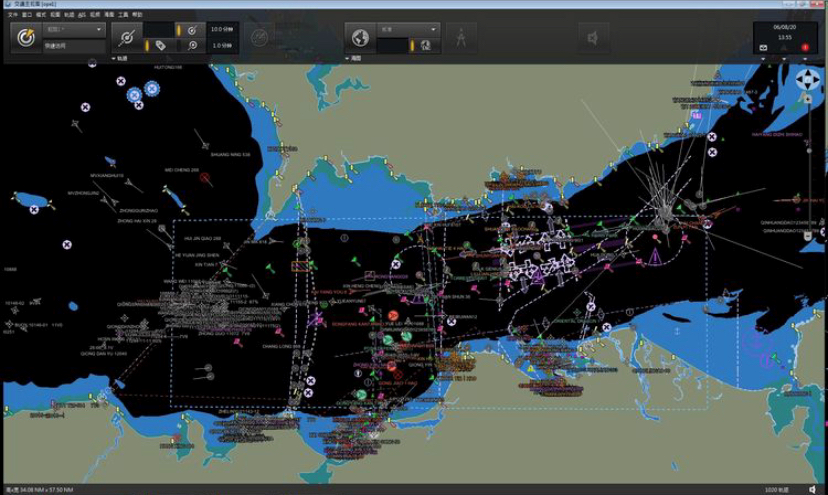The width and height of the screenshot is (828, 495).
Task: Click the orange rectangle marker on the chart
Action: tap(300, 266)
